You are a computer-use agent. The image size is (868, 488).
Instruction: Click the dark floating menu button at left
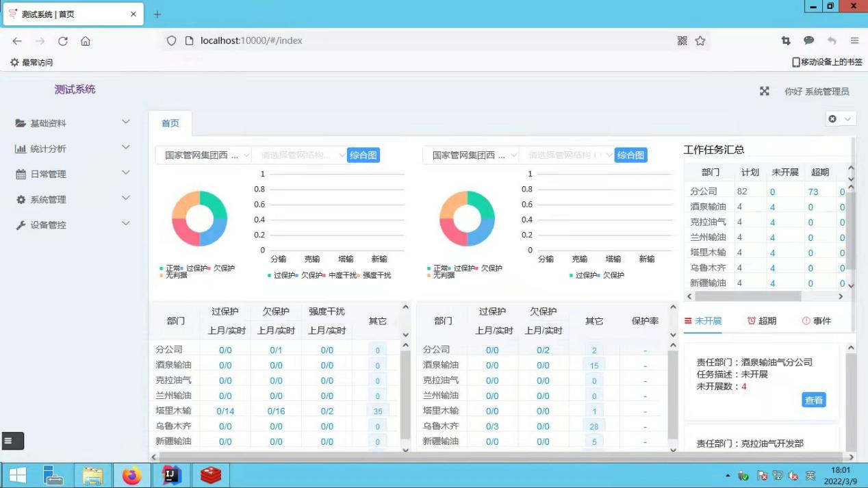point(13,441)
